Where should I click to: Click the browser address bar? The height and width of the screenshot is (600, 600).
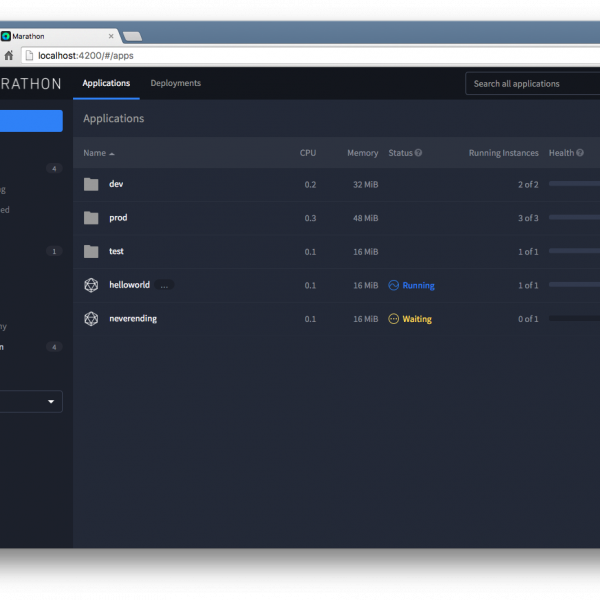(x=300, y=56)
